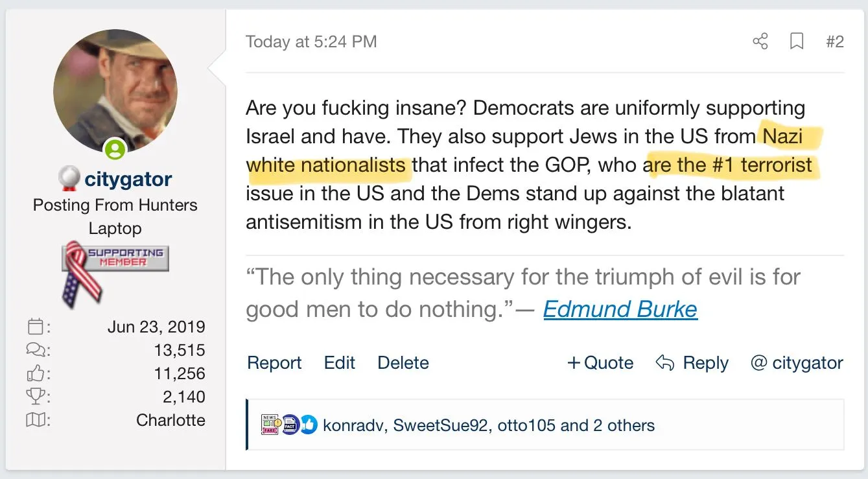The image size is (868, 479).
Task: Click the 'Today at 5:24 PM' timestamp
Action: point(311,42)
